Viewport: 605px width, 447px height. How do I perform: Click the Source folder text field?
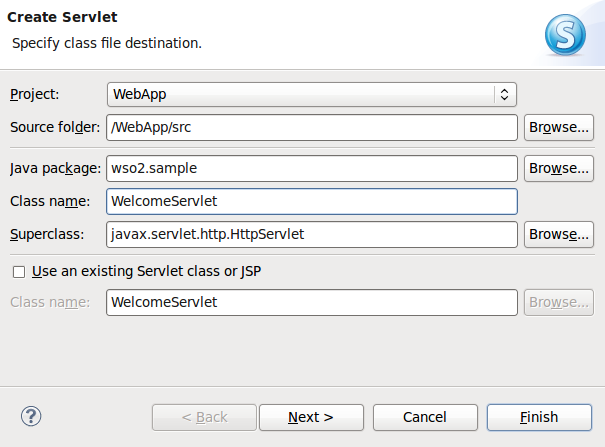pos(311,127)
